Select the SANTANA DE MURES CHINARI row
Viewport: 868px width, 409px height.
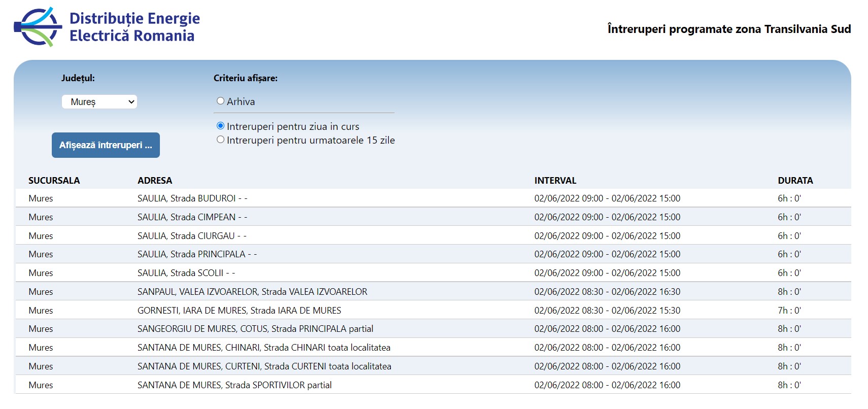pos(263,348)
